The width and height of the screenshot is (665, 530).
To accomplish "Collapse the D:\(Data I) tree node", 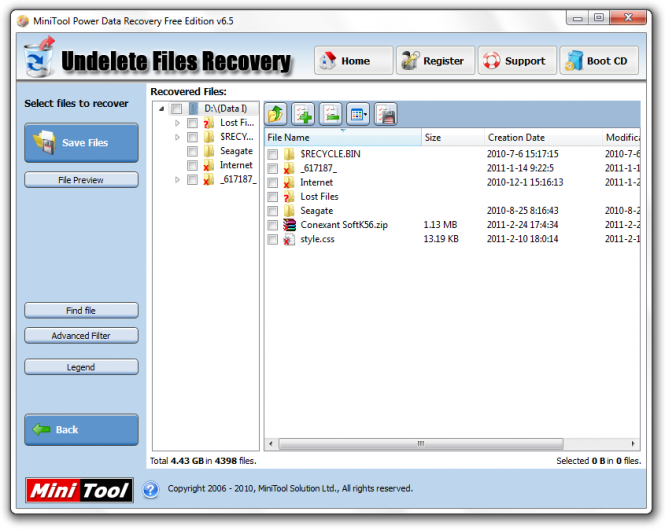I will (162, 109).
